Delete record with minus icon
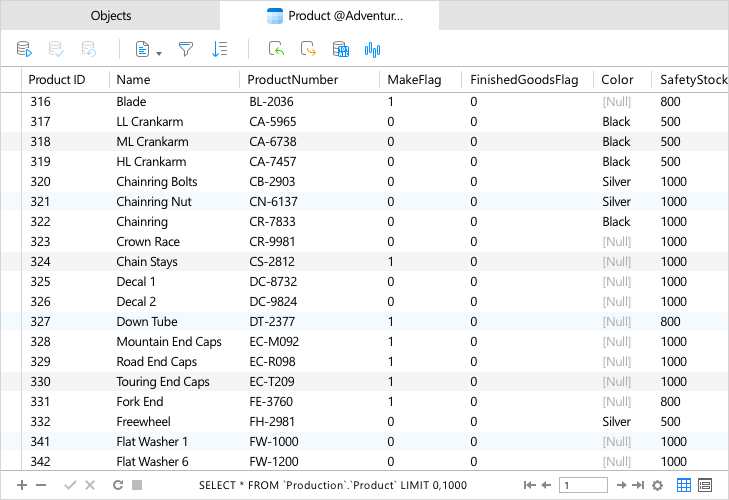This screenshot has width=729, height=500. pos(41,485)
